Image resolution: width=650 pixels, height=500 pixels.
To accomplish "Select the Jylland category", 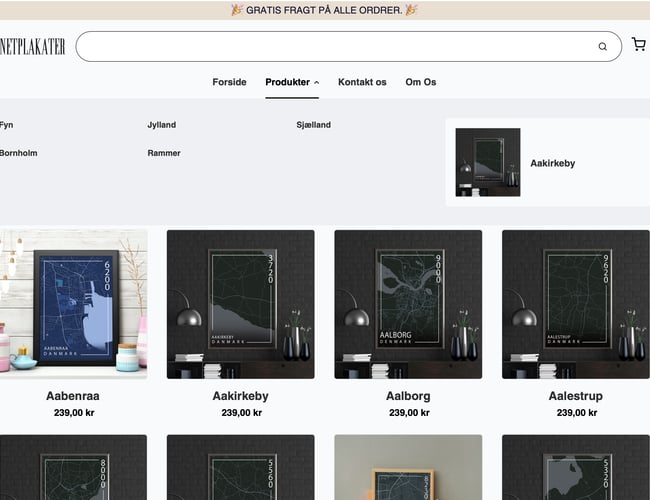I will point(161,125).
